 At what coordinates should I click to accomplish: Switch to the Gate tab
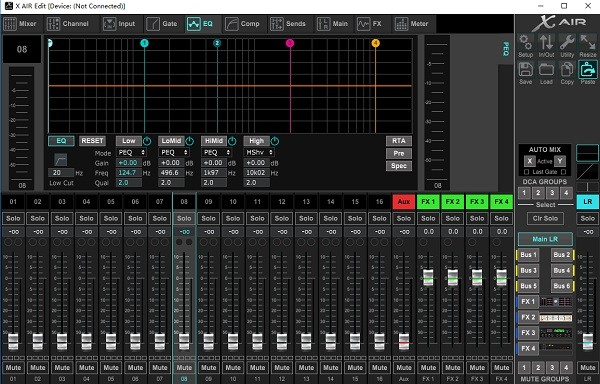tap(162, 24)
